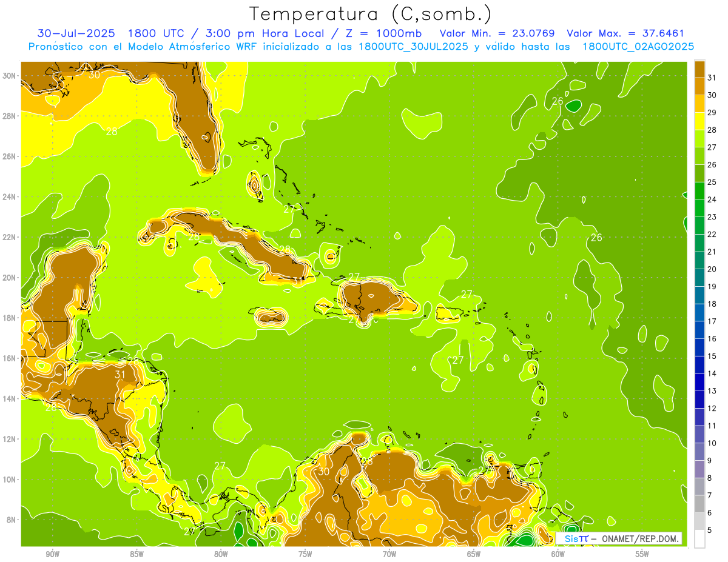Screen dimensions: 728x562
Task: Click the yellow legend swatch between 28 and 29
Action: pyautogui.click(x=699, y=121)
